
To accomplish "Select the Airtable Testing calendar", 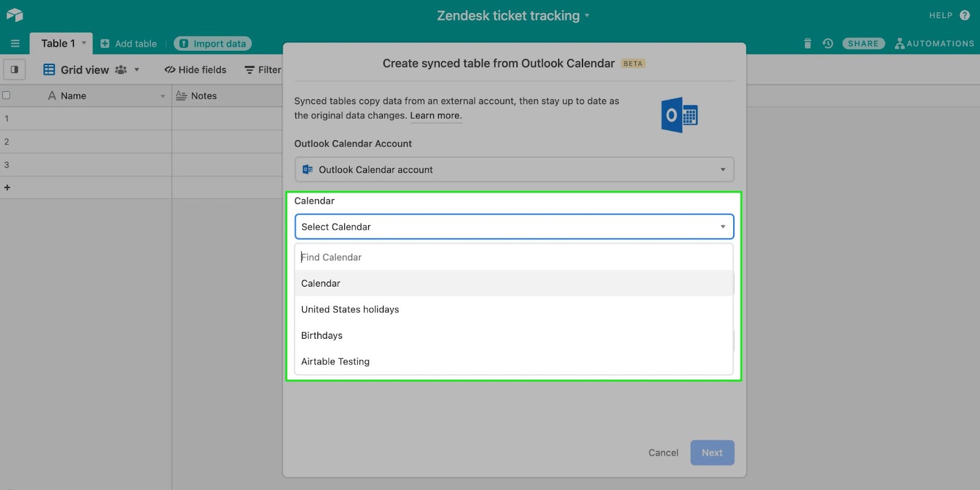I will point(514,361).
